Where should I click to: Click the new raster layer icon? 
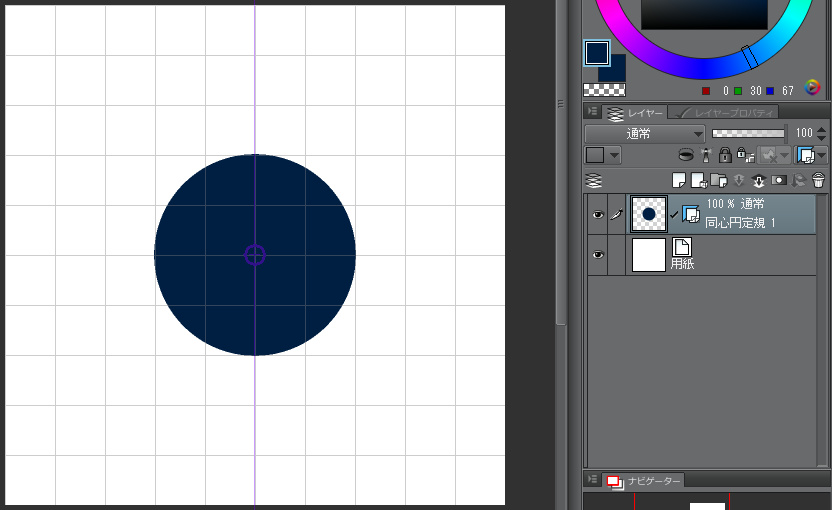pyautogui.click(x=680, y=181)
